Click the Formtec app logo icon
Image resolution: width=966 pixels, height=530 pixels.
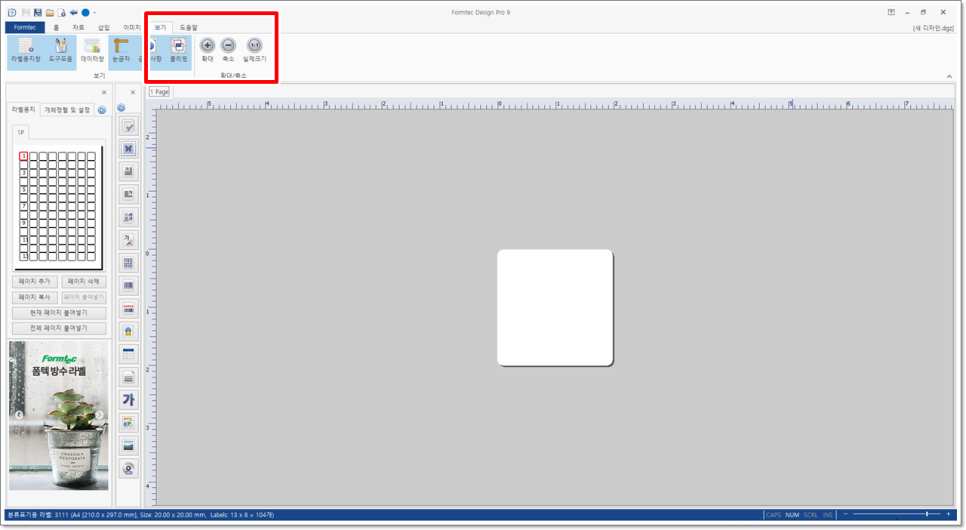(x=12, y=12)
